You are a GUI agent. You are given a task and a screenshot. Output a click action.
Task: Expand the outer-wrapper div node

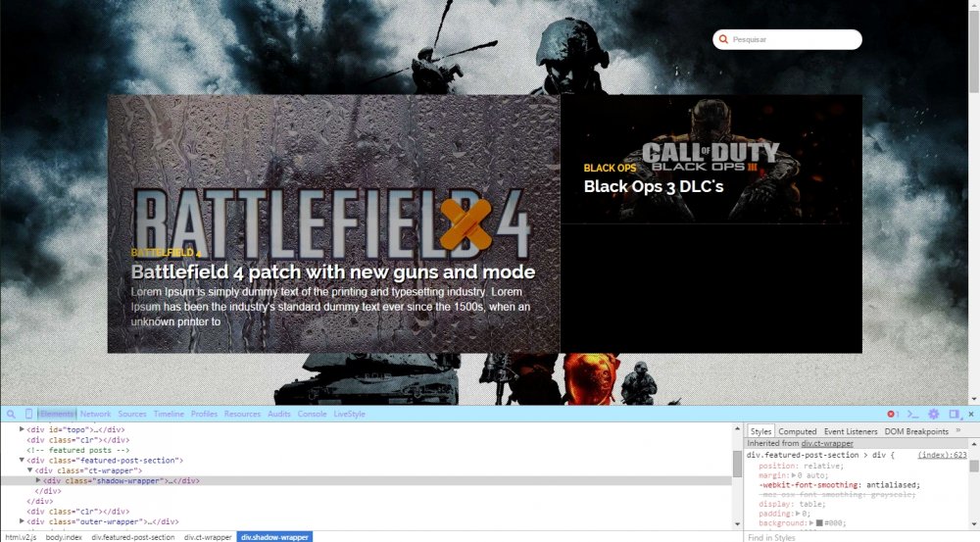tap(23, 521)
